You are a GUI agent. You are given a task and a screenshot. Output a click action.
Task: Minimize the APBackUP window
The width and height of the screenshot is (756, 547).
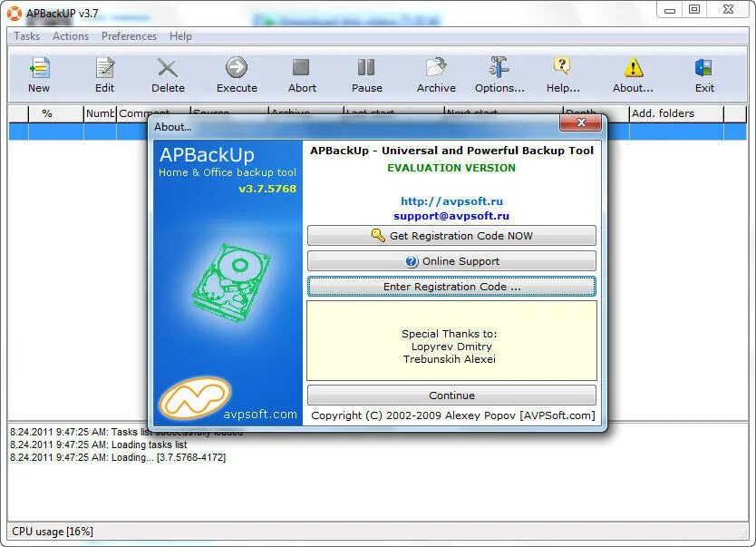click(x=670, y=9)
